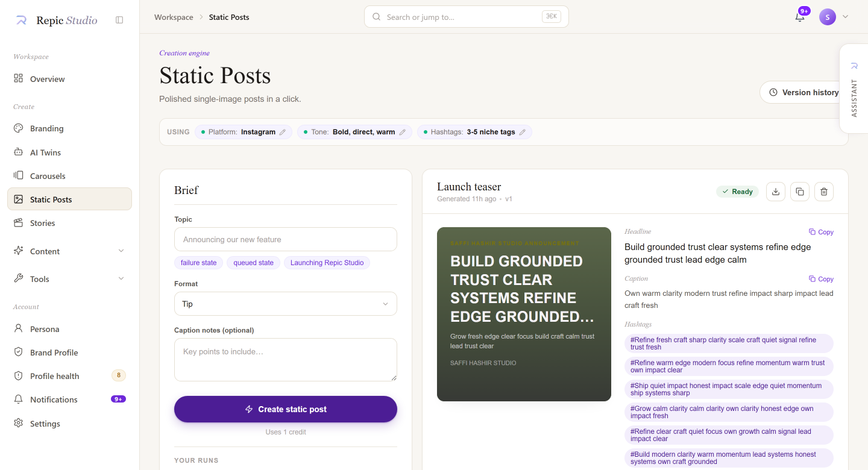Open the Branding page
The width and height of the screenshot is (868, 470).
69,128
